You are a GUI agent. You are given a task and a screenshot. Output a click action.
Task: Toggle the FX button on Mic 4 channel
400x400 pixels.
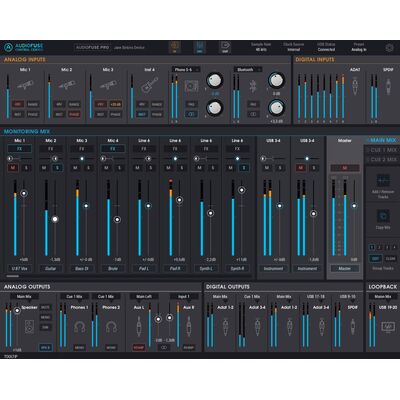coord(113,149)
